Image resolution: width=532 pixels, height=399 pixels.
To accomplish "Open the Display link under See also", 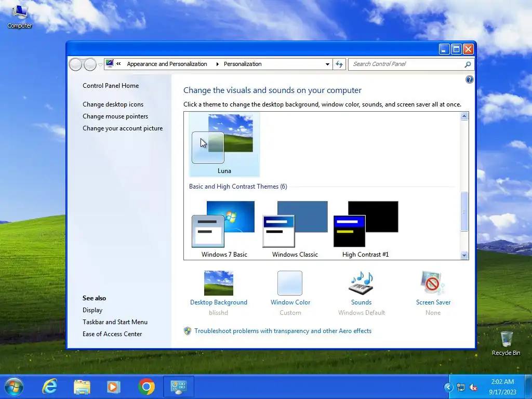I will point(92,310).
